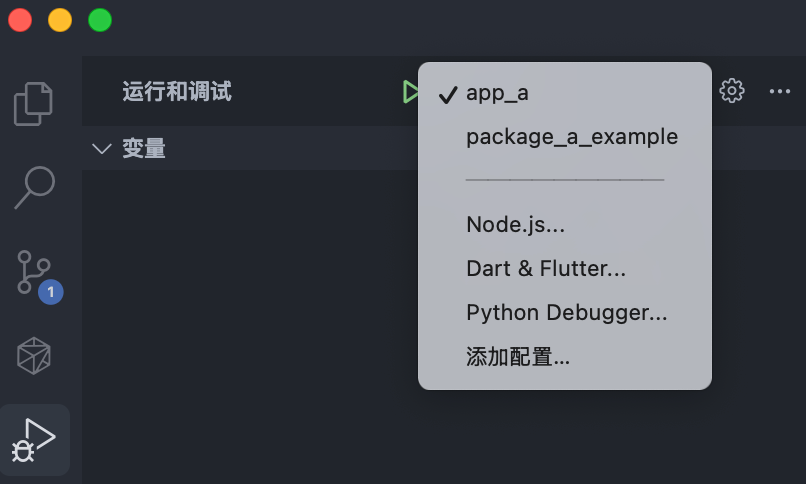
Task: Open the Run and Debug view
Action: (34, 440)
